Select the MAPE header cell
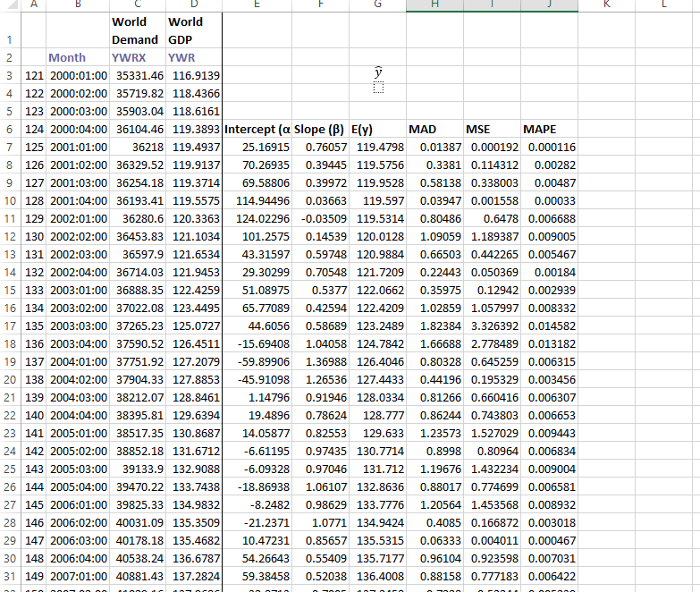The height and width of the screenshot is (592, 700). 549,129
